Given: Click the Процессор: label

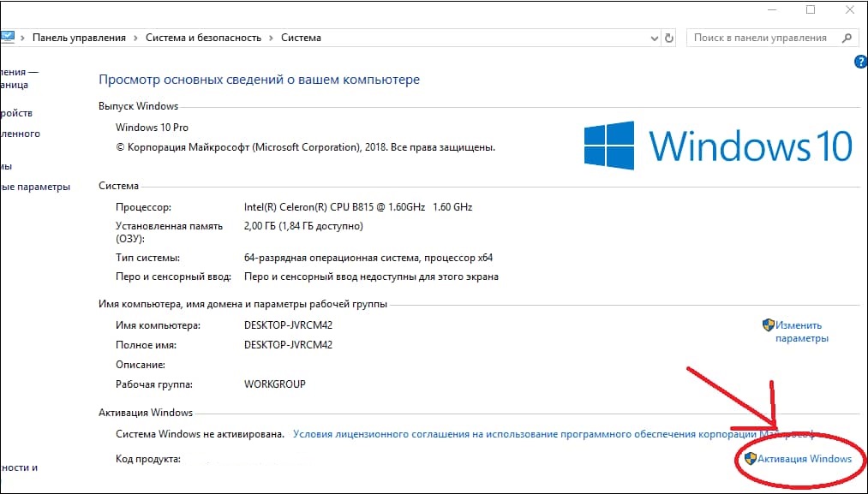Looking at the screenshot, I should (x=143, y=207).
